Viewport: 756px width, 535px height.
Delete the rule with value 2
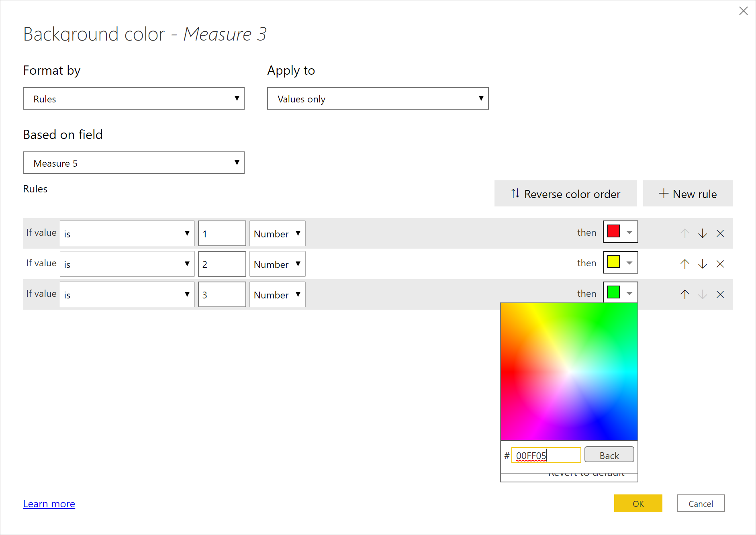point(720,264)
